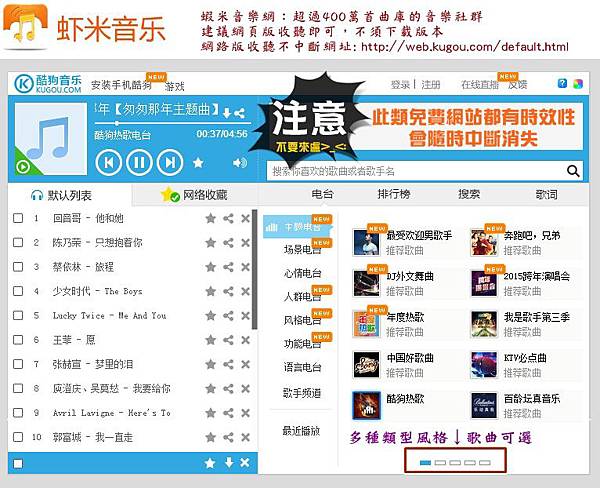Image resolution: width=600 pixels, height=488 pixels.
Task: Tick checkbox for Lucky Twice song
Action: coord(18,315)
